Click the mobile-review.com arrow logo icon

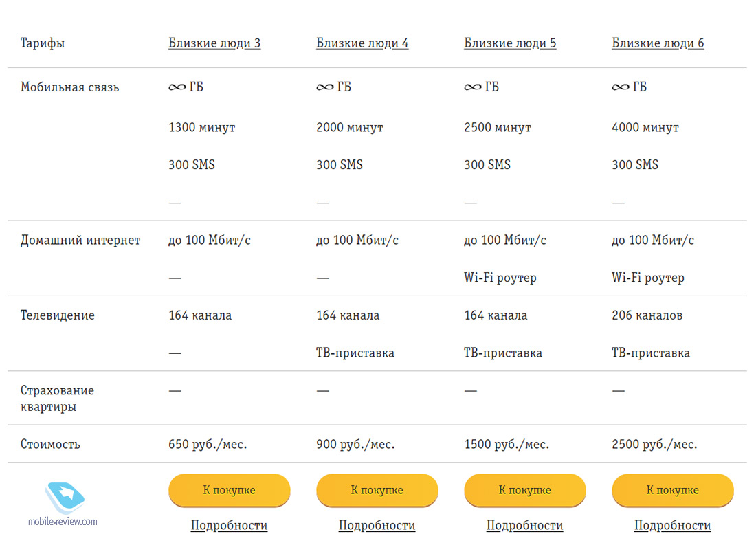coord(65,498)
